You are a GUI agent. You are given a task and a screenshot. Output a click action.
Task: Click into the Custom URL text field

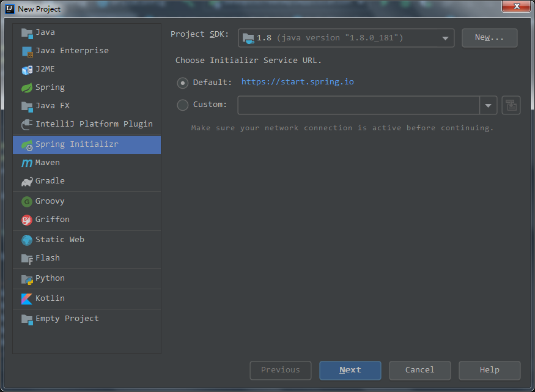[x=358, y=105]
